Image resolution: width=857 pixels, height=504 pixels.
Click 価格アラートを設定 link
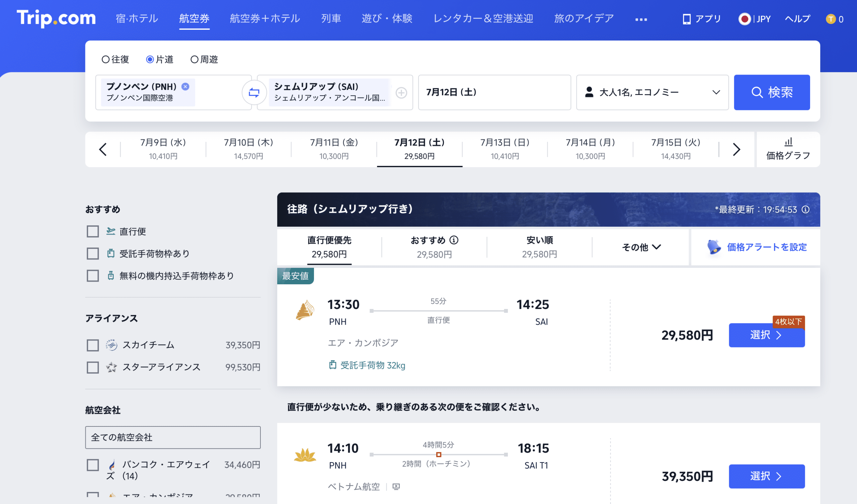coord(767,247)
